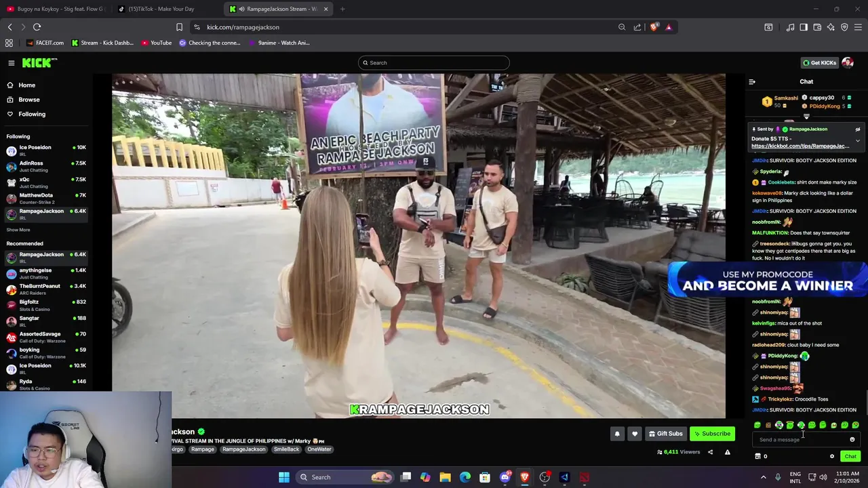
Task: Switch to the TikTok Make Your Day tab
Action: pyautogui.click(x=161, y=9)
